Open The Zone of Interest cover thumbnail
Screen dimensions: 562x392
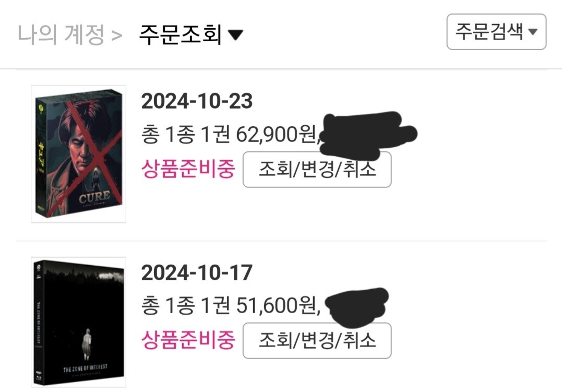click(x=78, y=322)
